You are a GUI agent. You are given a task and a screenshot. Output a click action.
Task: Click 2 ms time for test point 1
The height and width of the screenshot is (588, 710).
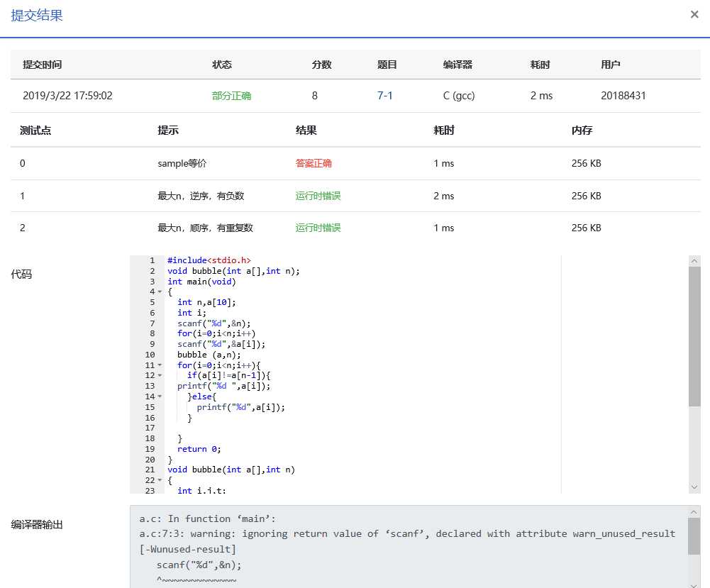click(x=444, y=196)
